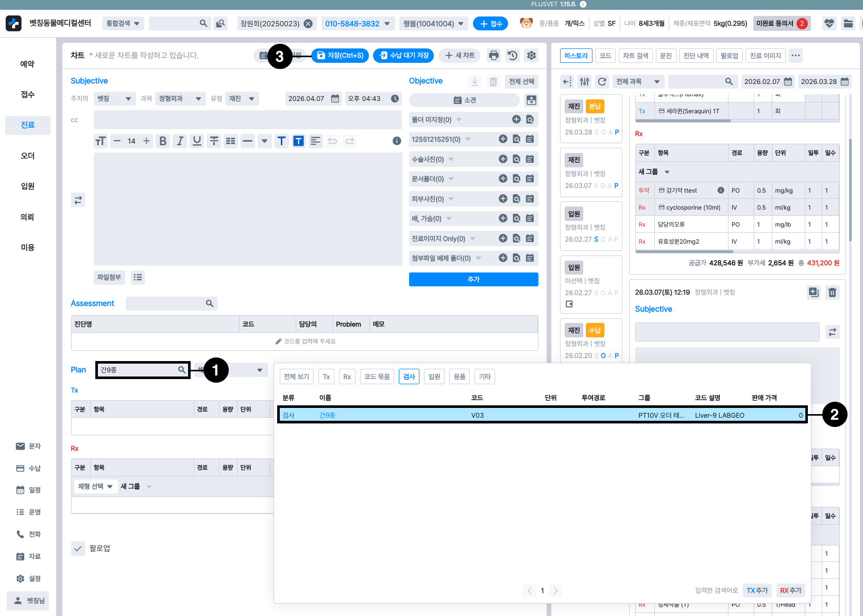
Task: Open the chart date 2026.04.07 picker
Action: tap(313, 99)
